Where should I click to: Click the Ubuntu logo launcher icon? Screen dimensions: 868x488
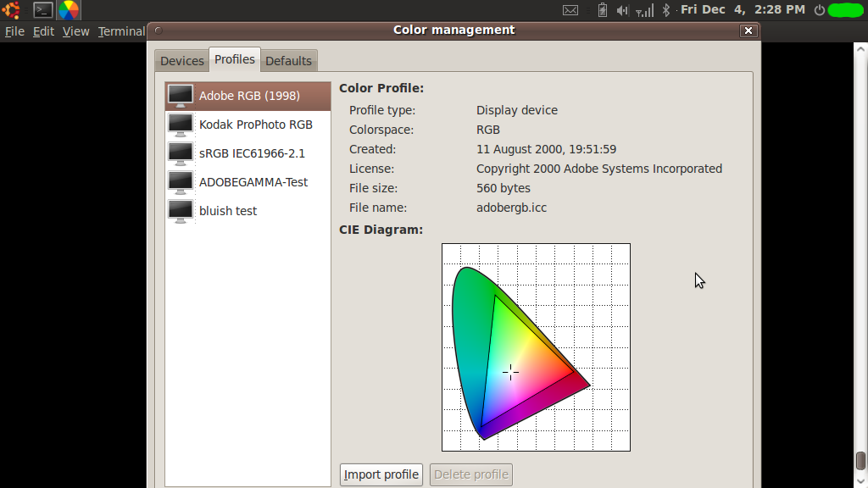(10, 10)
